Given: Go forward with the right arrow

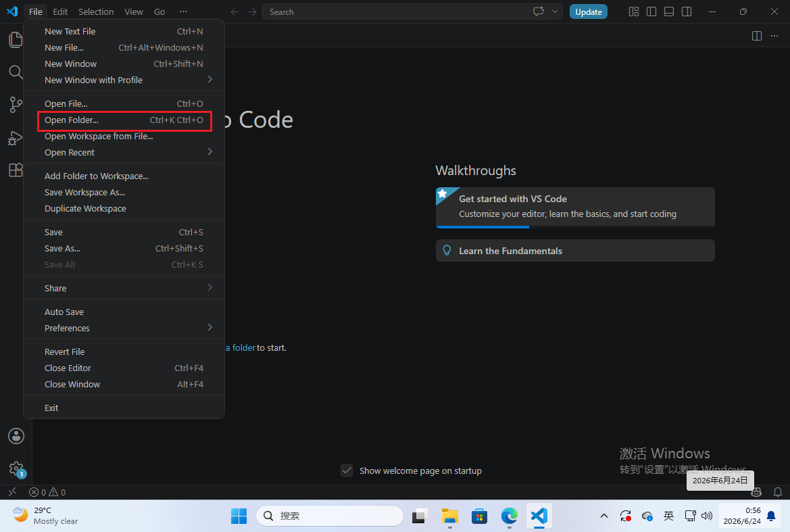Looking at the screenshot, I should point(253,11).
